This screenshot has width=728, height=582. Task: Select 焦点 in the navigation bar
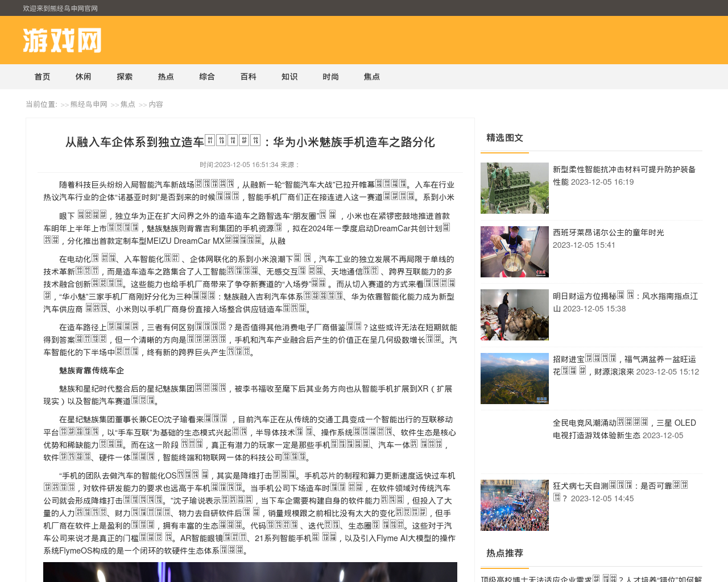[372, 77]
